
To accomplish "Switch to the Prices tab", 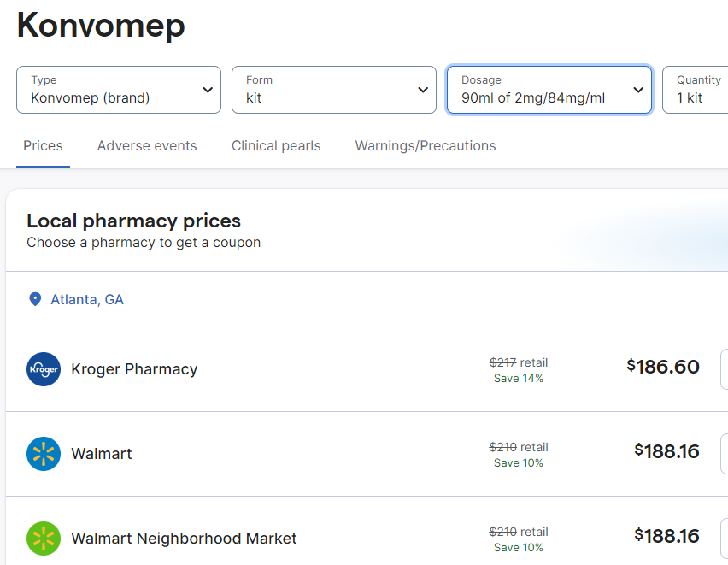I will coord(43,146).
